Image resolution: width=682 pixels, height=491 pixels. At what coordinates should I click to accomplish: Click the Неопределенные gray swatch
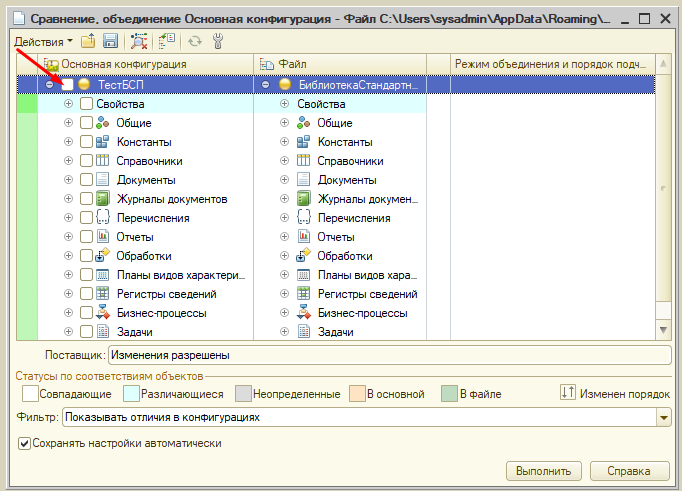(243, 394)
